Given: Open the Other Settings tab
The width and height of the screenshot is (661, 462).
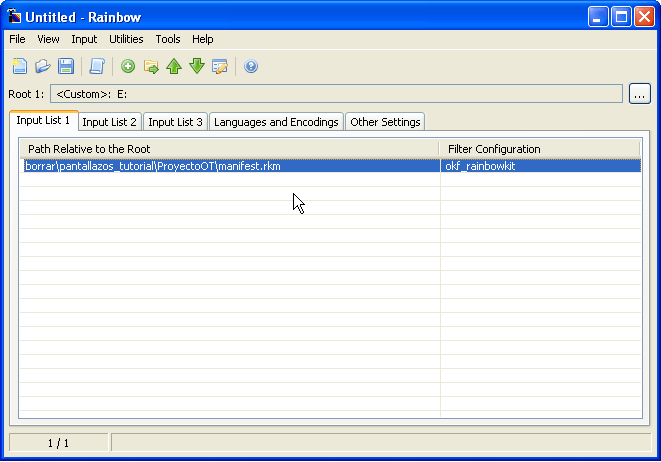Looking at the screenshot, I should coord(385,122).
